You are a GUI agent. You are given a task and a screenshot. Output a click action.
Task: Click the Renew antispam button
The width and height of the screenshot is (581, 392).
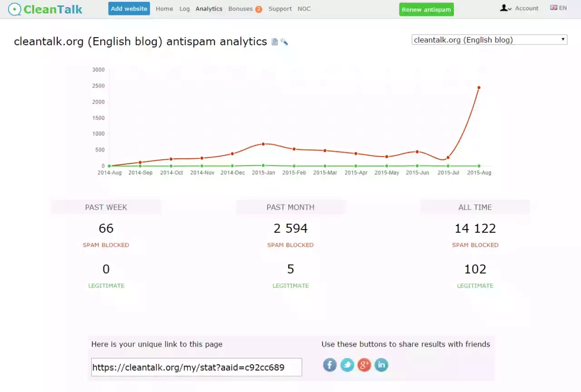426,10
